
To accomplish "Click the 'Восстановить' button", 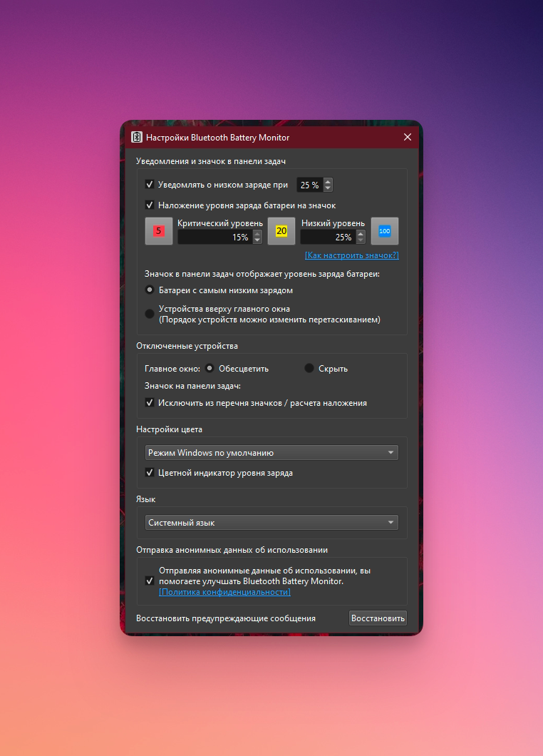I will tap(378, 618).
